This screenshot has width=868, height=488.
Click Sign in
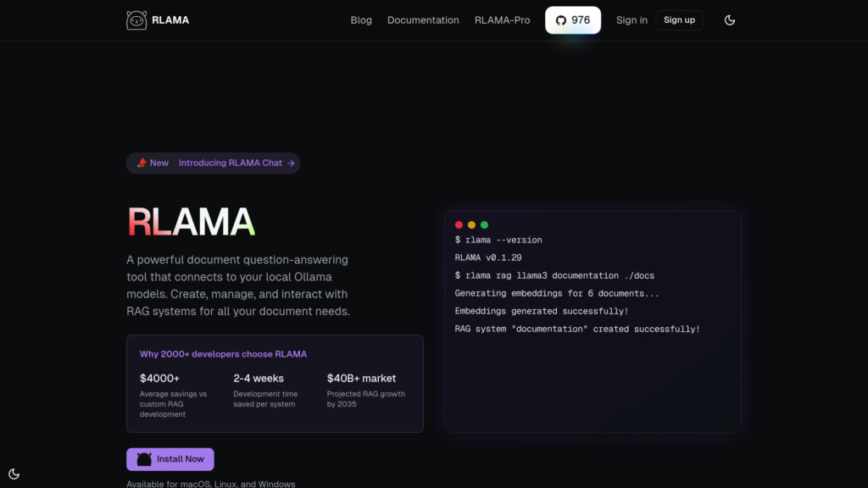pos(632,19)
